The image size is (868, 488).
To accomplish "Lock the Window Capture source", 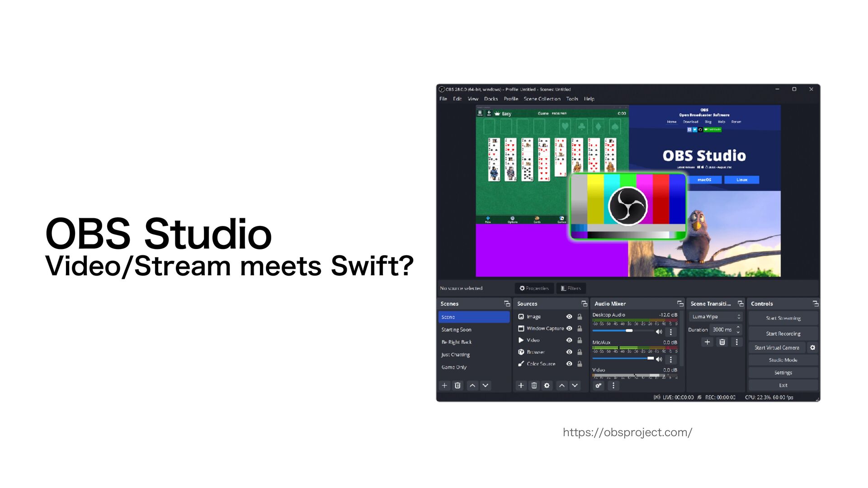I will pos(580,328).
